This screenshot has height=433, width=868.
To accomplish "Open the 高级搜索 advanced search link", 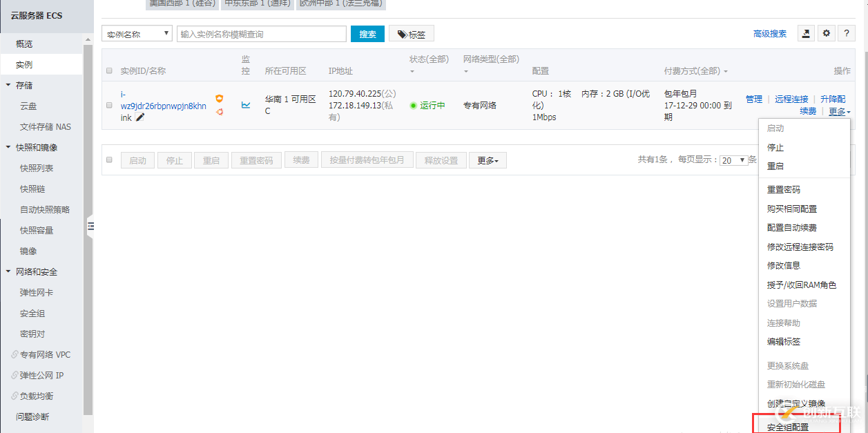I will click(x=770, y=34).
